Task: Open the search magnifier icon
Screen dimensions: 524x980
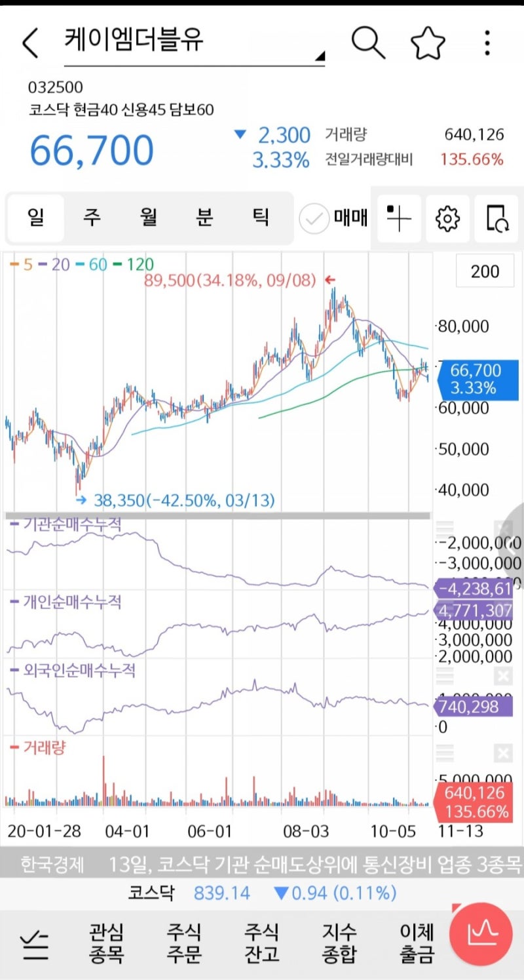Action: (x=368, y=43)
